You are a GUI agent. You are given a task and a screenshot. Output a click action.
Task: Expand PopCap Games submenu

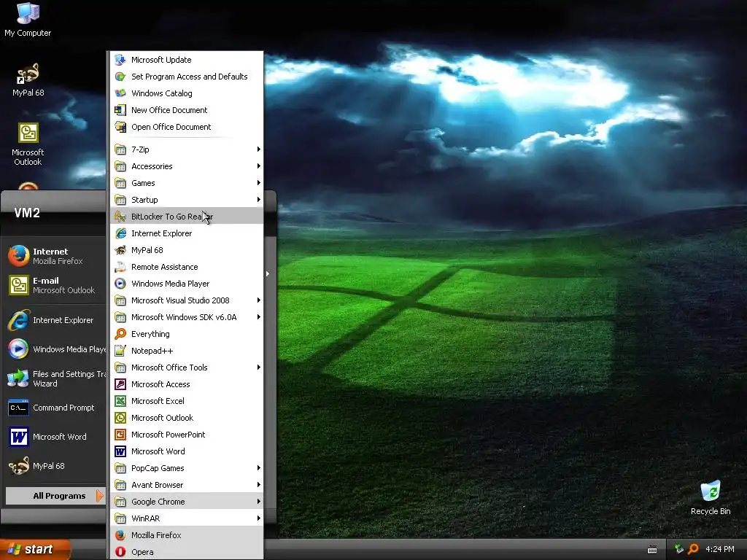click(187, 468)
